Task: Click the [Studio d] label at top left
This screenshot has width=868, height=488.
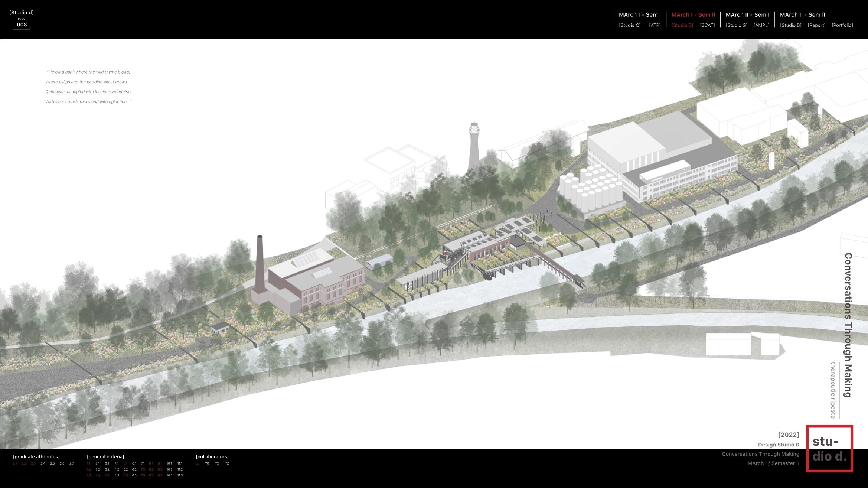Action: 22,13
